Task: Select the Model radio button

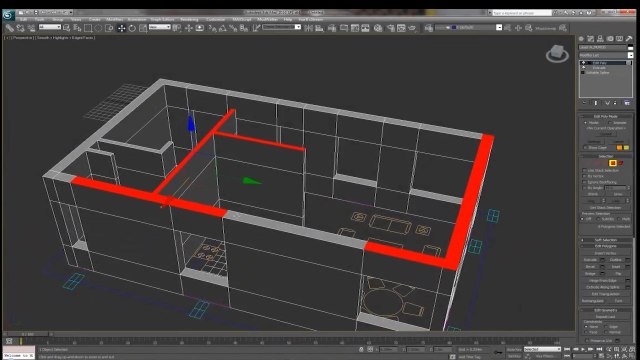Action: coord(586,122)
